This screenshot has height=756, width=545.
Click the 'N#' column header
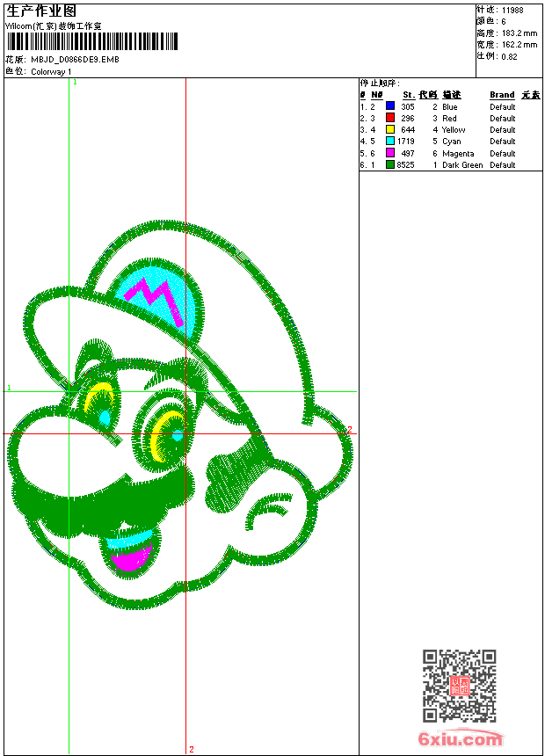pyautogui.click(x=377, y=95)
